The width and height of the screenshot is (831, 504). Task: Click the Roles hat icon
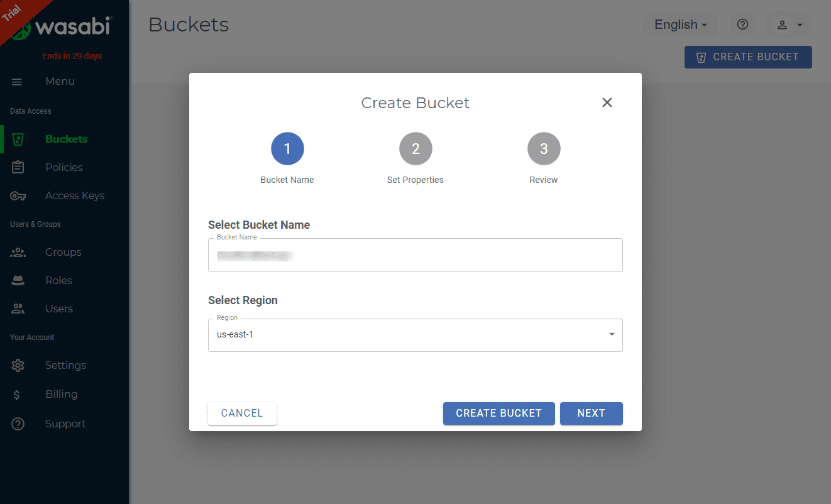[x=18, y=281]
